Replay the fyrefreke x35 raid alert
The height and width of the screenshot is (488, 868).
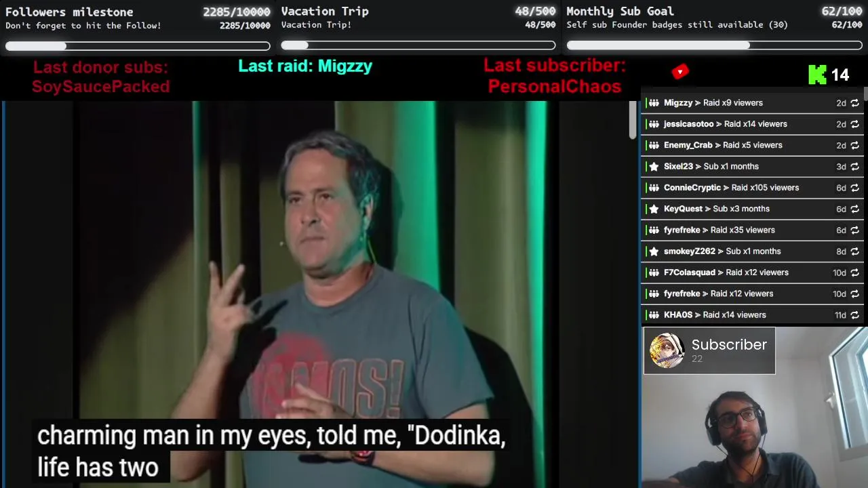pyautogui.click(x=855, y=230)
